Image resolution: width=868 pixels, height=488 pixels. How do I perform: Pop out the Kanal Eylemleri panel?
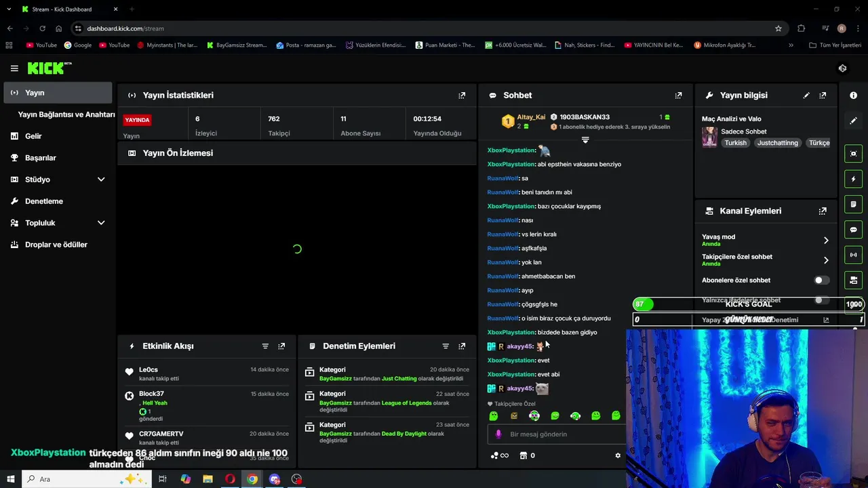click(x=823, y=211)
